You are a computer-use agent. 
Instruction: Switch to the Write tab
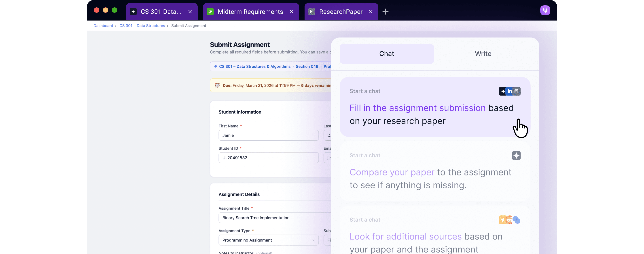point(483,54)
